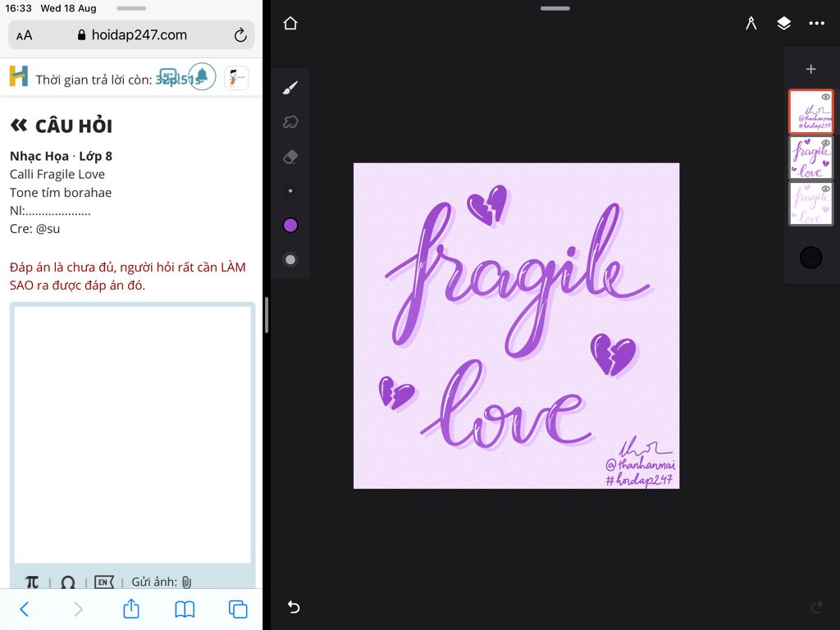This screenshot has height=630, width=840.
Task: Click the Tone tím borahae line
Action: pos(61,192)
